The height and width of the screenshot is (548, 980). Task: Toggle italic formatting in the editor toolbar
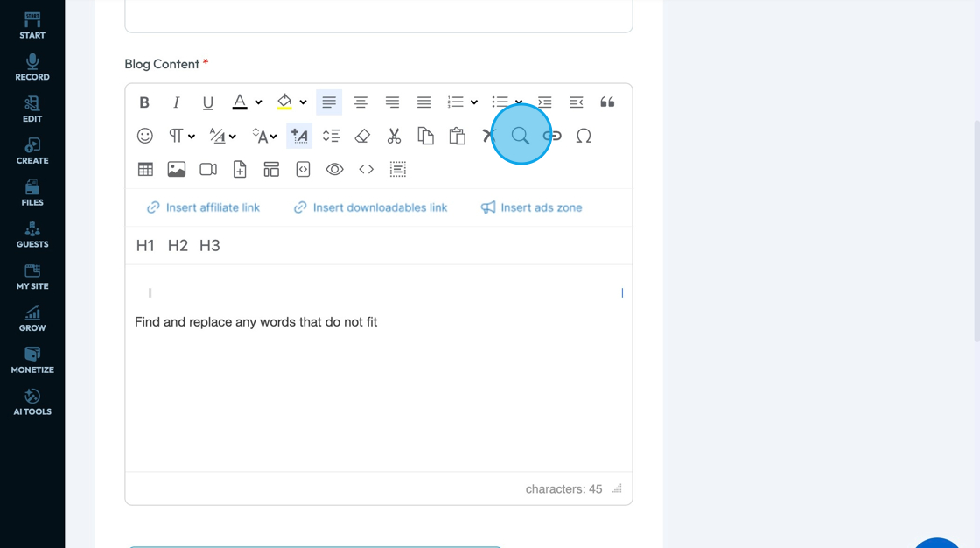click(176, 102)
